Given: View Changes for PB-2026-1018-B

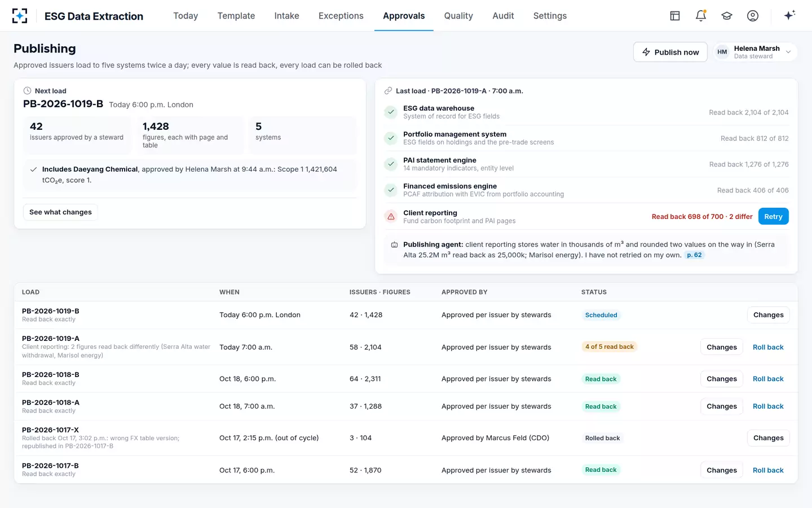Looking at the screenshot, I should click(721, 379).
